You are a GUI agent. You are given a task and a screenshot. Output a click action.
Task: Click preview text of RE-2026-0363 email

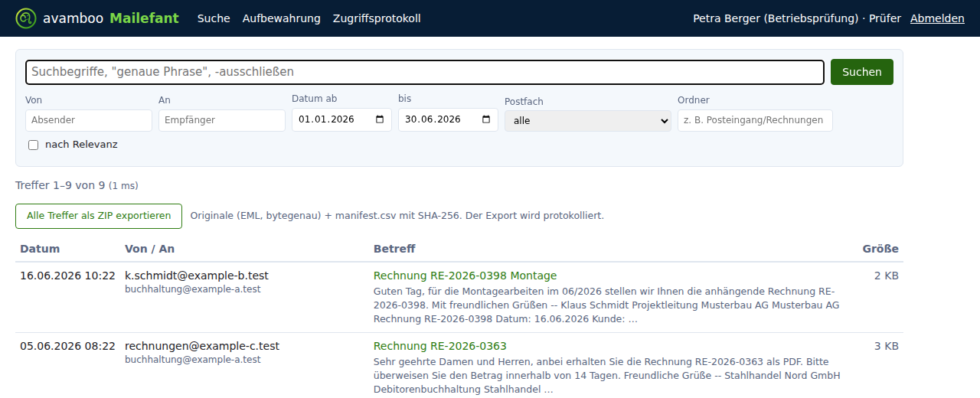(x=607, y=375)
